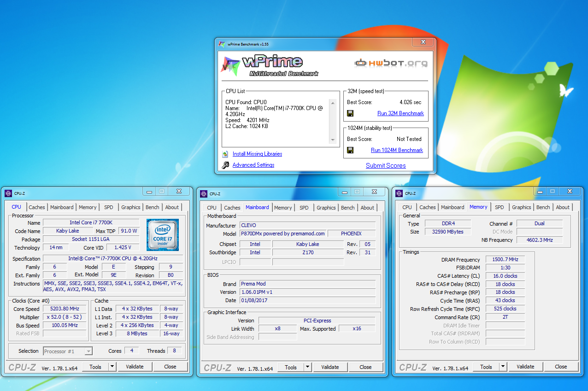Click Tools button in Memory window

486,367
